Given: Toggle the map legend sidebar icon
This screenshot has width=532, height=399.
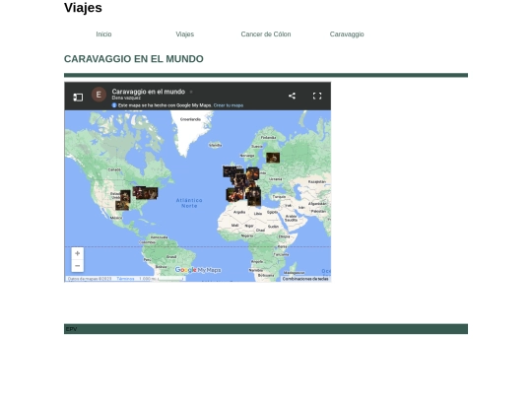Looking at the screenshot, I should 78,98.
